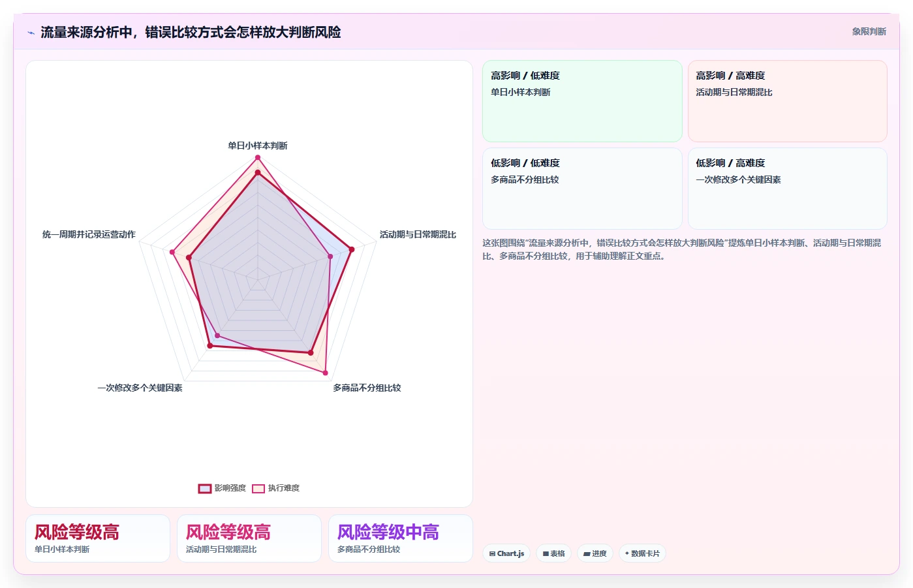Toggle 影响强度 legend swatch

pyautogui.click(x=205, y=488)
